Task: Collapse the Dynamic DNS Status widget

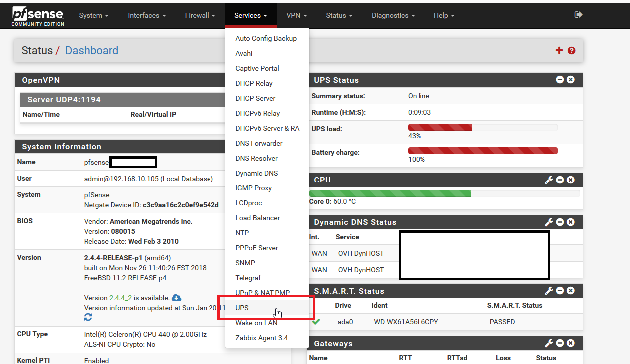Action: click(560, 222)
